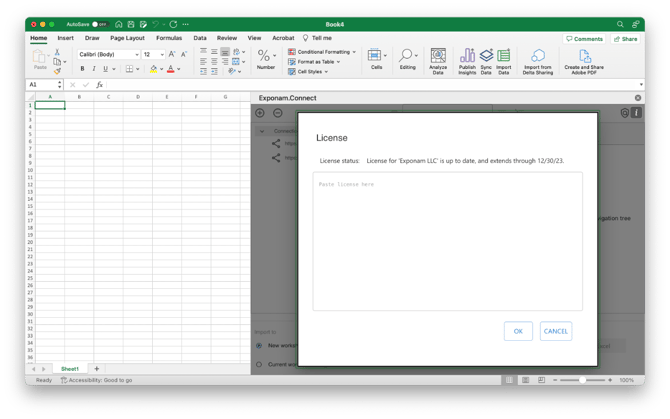The height and width of the screenshot is (419, 670).
Task: Click the Increase Font Size icon
Action: tap(172, 54)
